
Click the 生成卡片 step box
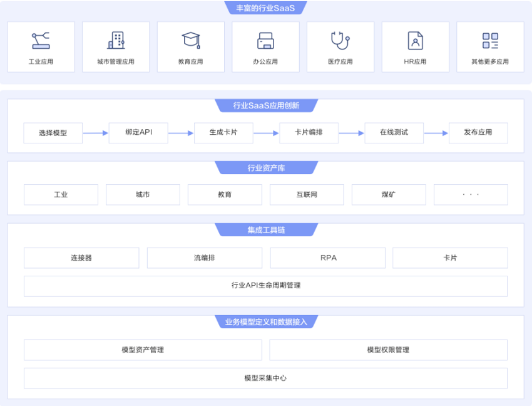pos(223,133)
